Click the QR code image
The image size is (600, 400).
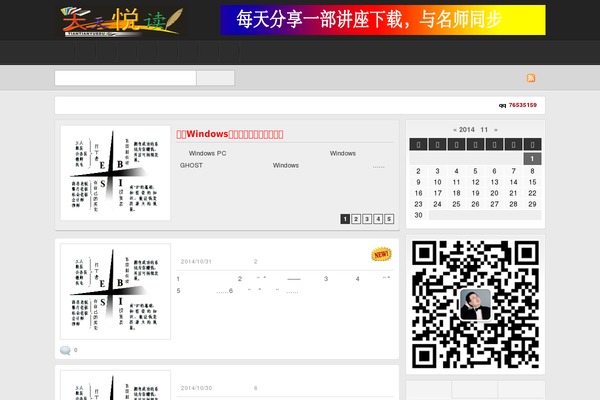pyautogui.click(x=475, y=305)
